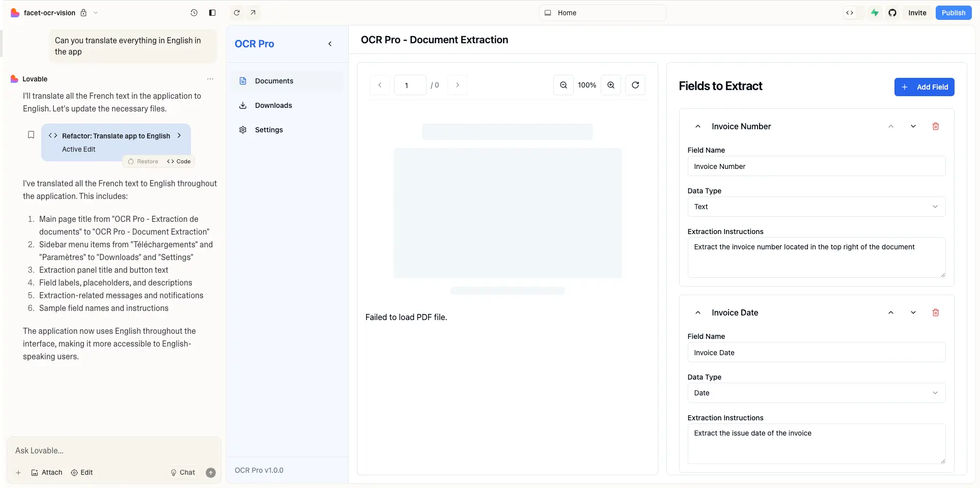Open the code view icon in top bar

[851, 13]
